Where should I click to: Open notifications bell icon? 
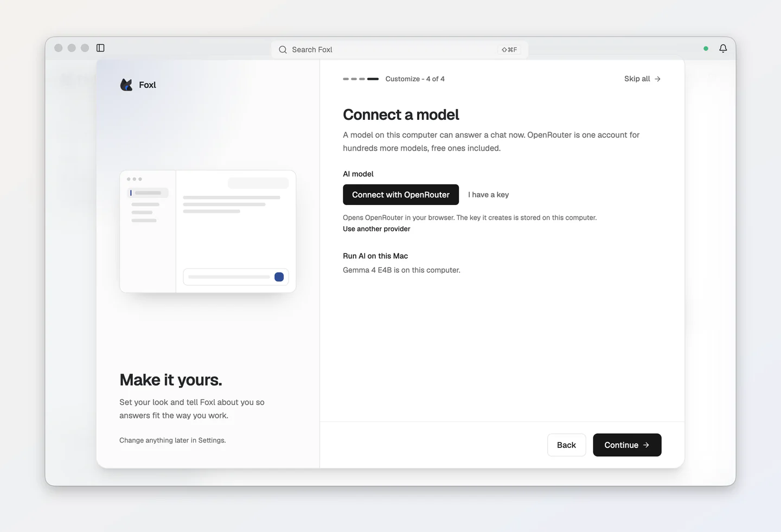723,48
